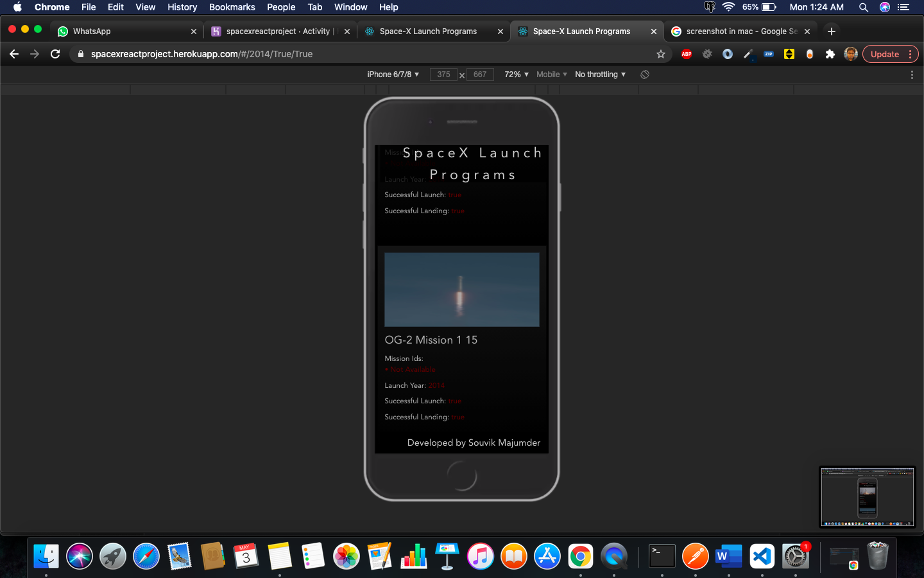Viewport: 924px width, 578px height.
Task: Click the address bar URL
Action: point(201,54)
